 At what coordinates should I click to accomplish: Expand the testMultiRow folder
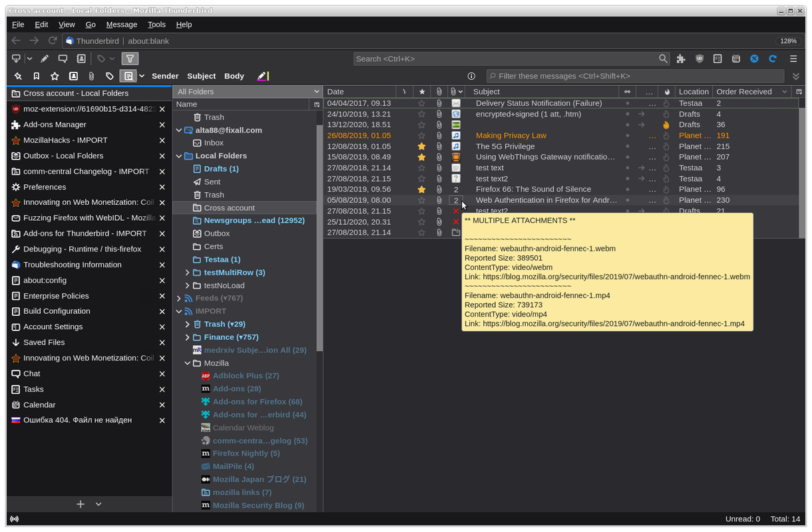[188, 273]
